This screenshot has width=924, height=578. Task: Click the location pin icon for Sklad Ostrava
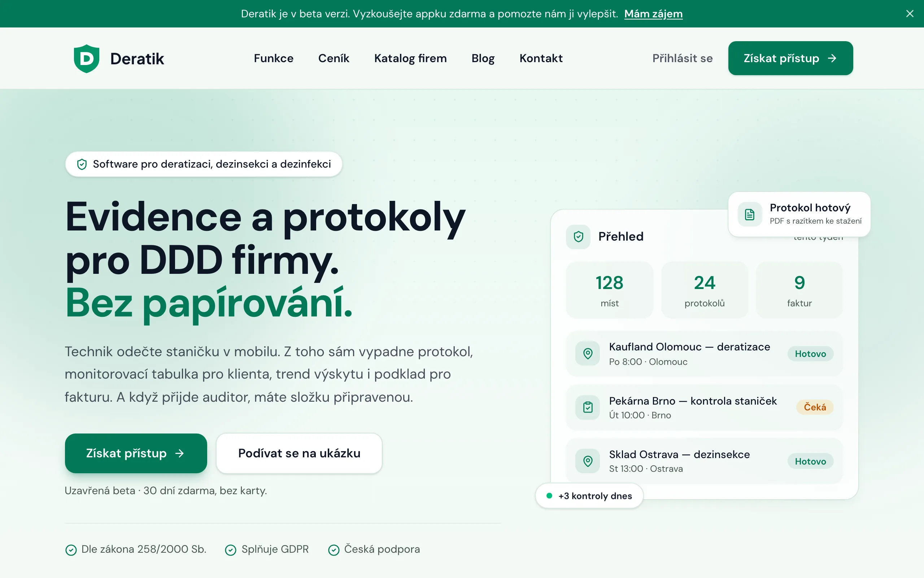click(x=588, y=461)
